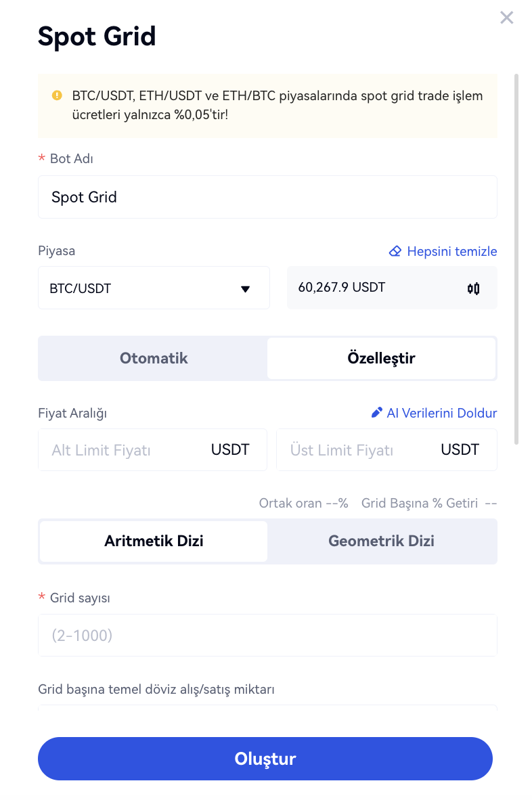Image resolution: width=532 pixels, height=800 pixels.
Task: Switch to the Otomatik tab
Action: 154,358
